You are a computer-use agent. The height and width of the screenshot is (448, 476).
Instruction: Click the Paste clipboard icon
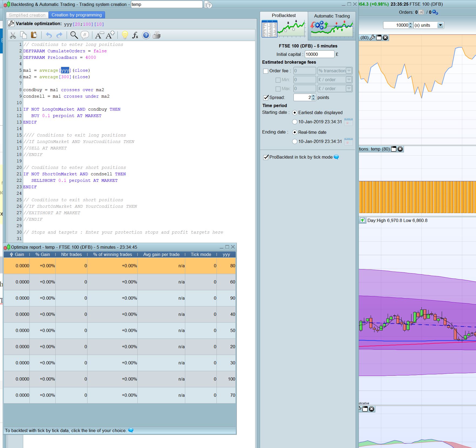[34, 35]
